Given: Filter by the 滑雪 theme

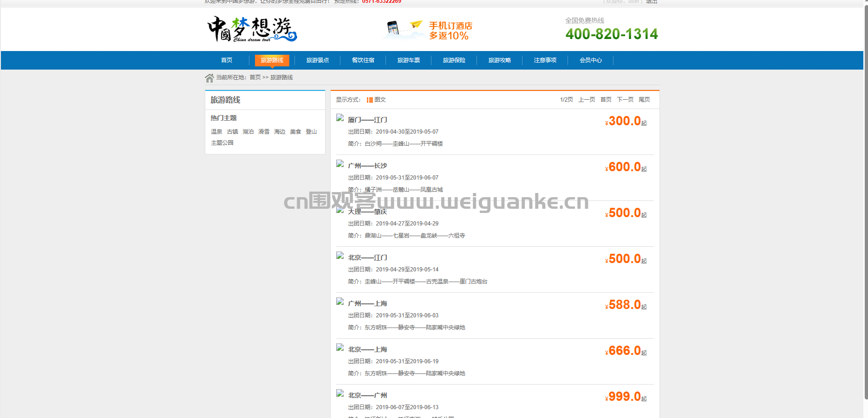Looking at the screenshot, I should point(264,132).
